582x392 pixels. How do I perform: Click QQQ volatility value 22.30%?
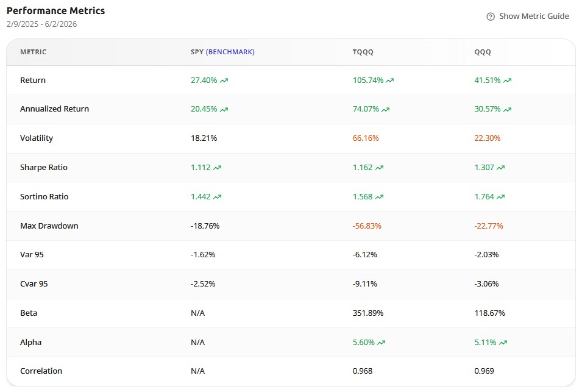click(488, 138)
